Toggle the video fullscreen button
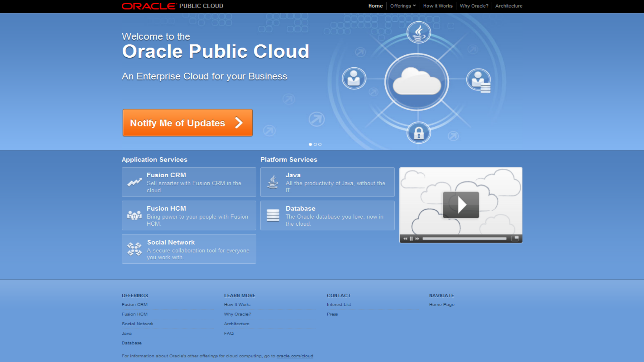Viewport: 644px width, 362px height. 515,238
